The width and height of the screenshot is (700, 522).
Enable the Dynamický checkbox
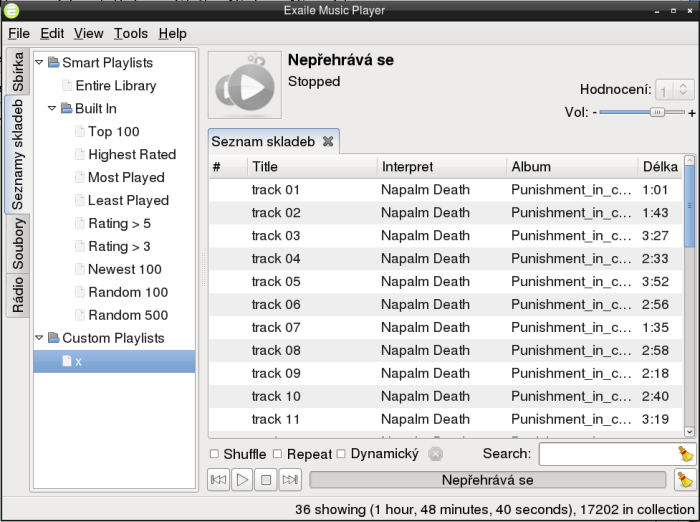(x=341, y=454)
